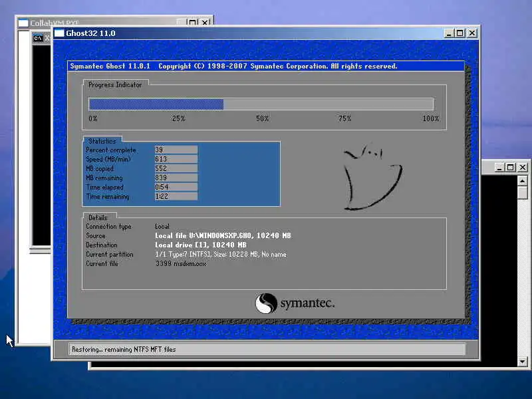
Task: Minimize the right-side console window
Action: tap(499, 168)
